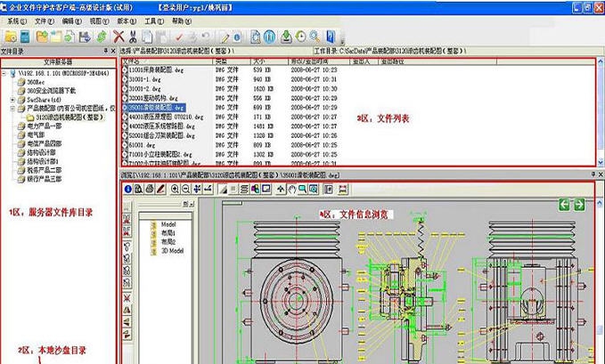Viewport: 605px width, 364px height.
Task: Go to next file with green right arrow
Action: pos(579,205)
